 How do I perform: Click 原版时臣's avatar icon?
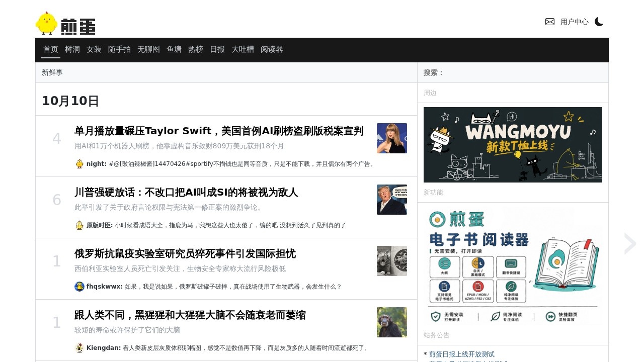79,225
